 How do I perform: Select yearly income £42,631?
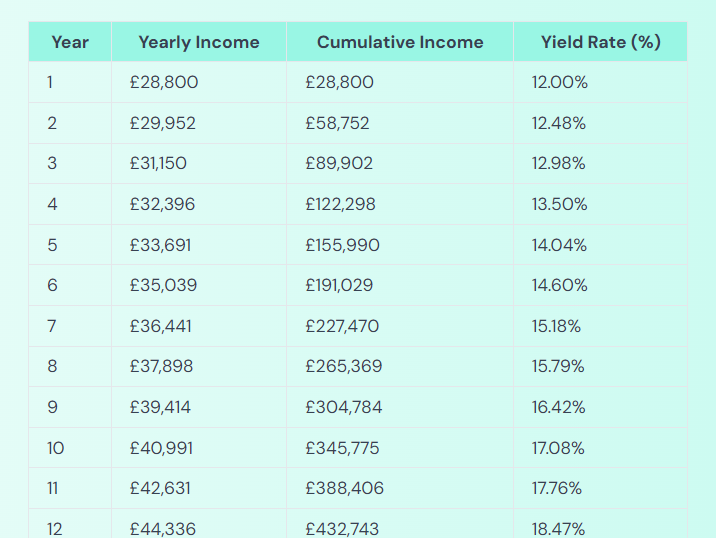(x=161, y=488)
